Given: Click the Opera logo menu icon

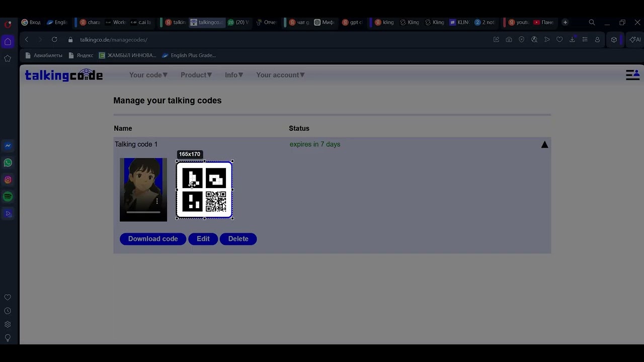Looking at the screenshot, I should [8, 24].
